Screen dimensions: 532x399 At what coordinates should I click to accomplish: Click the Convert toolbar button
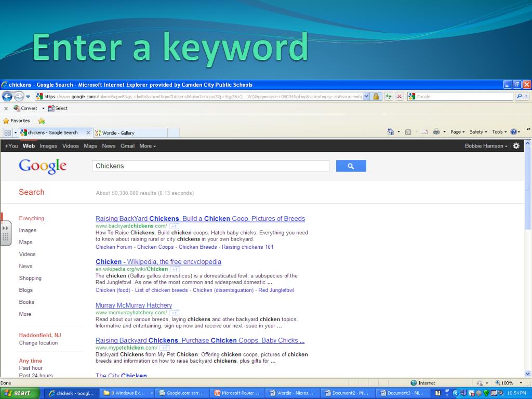click(x=25, y=108)
